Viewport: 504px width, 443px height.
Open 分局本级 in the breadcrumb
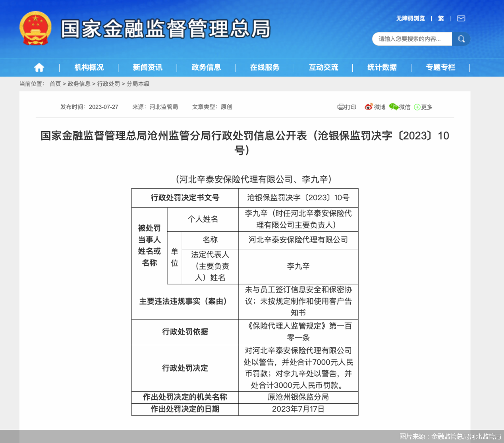click(139, 84)
